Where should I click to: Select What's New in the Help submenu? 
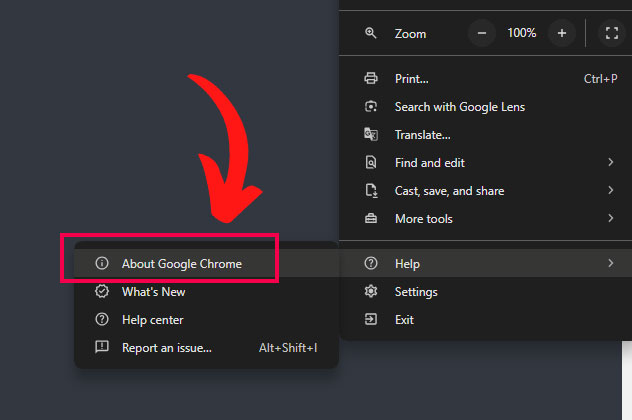[206, 291]
